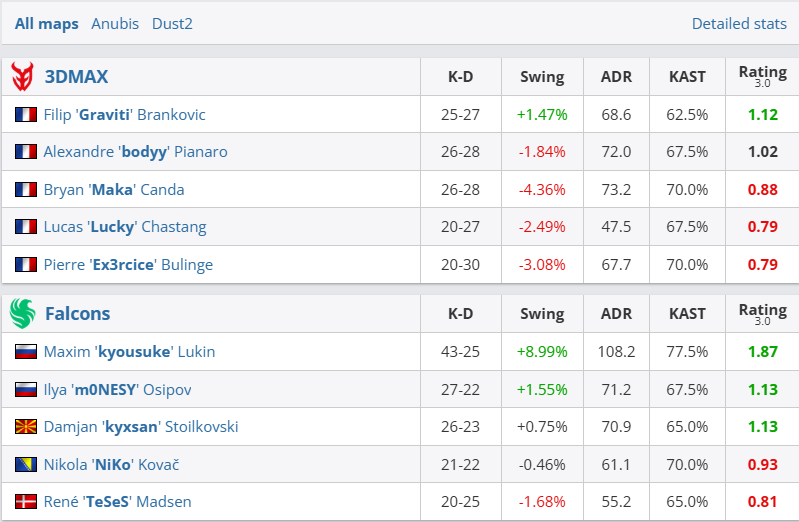The height and width of the screenshot is (522, 799).
Task: Click the French flag beside Graviti
Action: tap(25, 115)
